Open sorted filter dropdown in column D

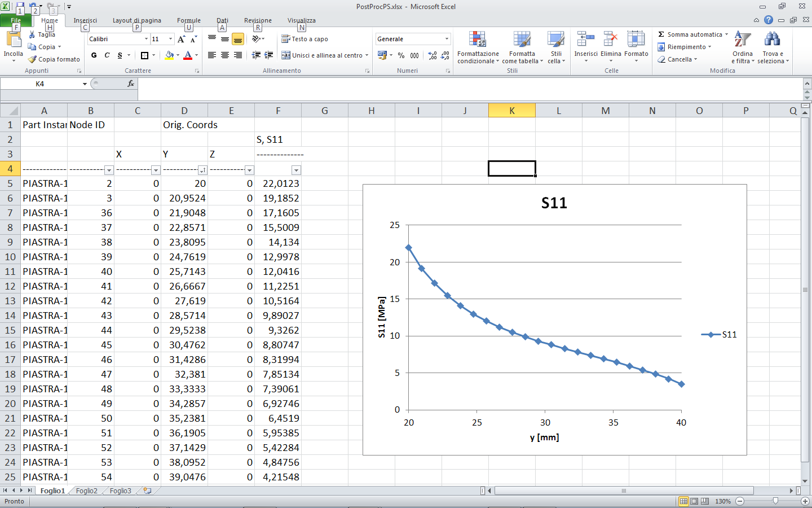point(202,170)
